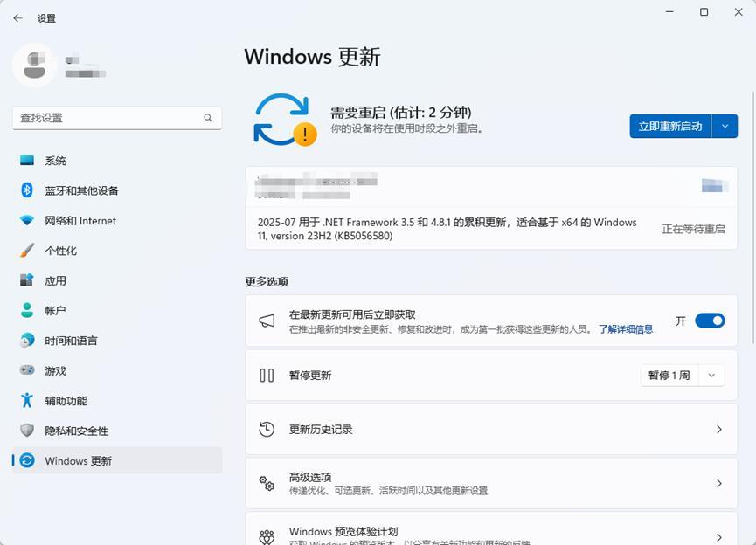The image size is (756, 545).
Task: Click in the 查找设置 search field
Action: click(105, 118)
